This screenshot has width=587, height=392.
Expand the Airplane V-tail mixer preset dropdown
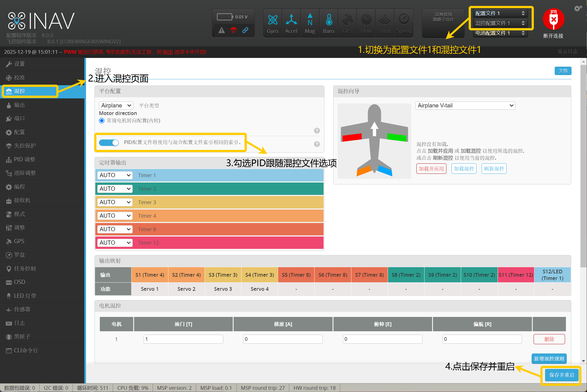465,105
